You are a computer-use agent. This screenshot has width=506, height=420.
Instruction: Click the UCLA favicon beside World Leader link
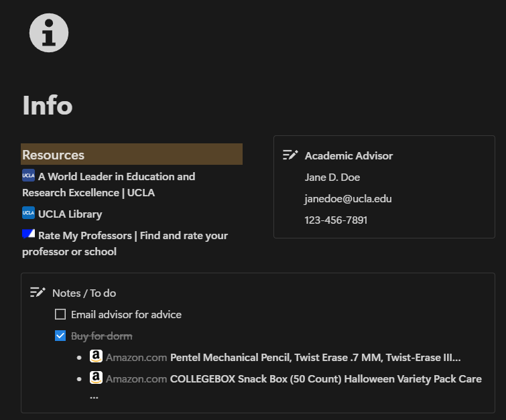(x=28, y=176)
